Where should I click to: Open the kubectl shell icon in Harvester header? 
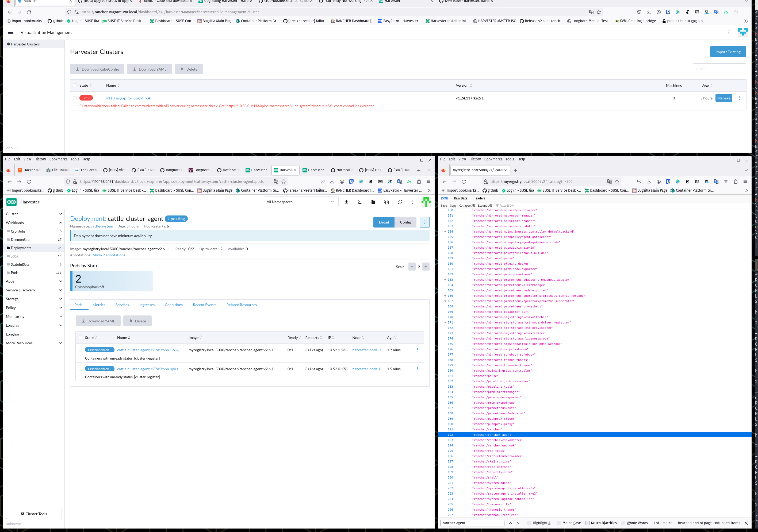tap(359, 202)
